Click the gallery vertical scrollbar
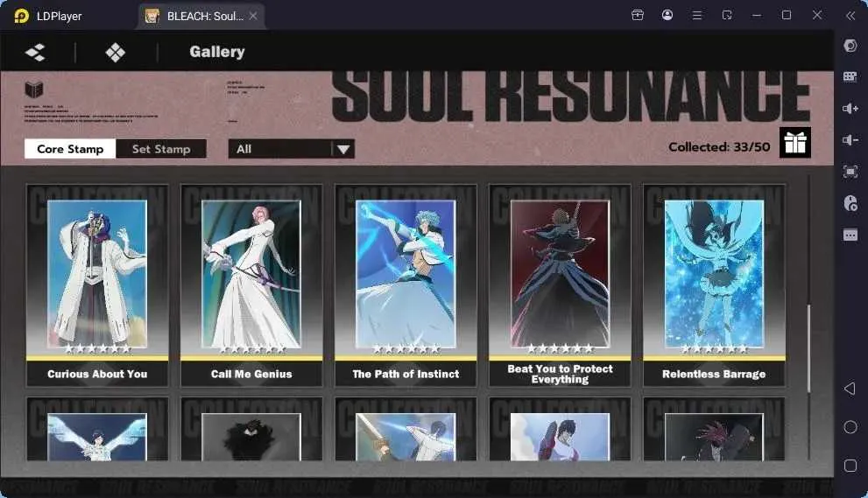The image size is (868, 498). (x=808, y=348)
